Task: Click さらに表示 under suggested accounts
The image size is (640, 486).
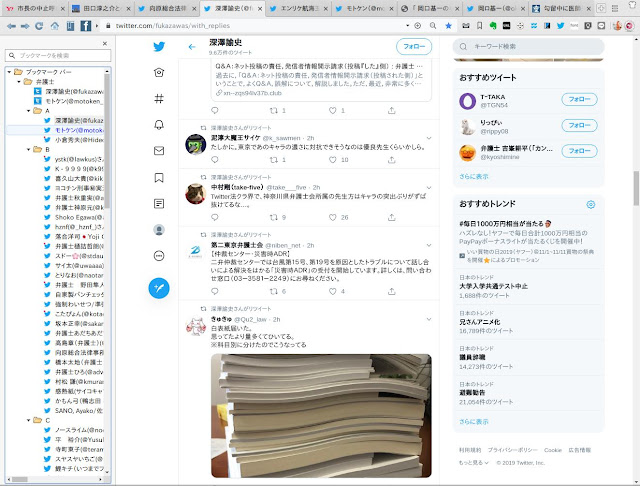Action: pos(473,176)
